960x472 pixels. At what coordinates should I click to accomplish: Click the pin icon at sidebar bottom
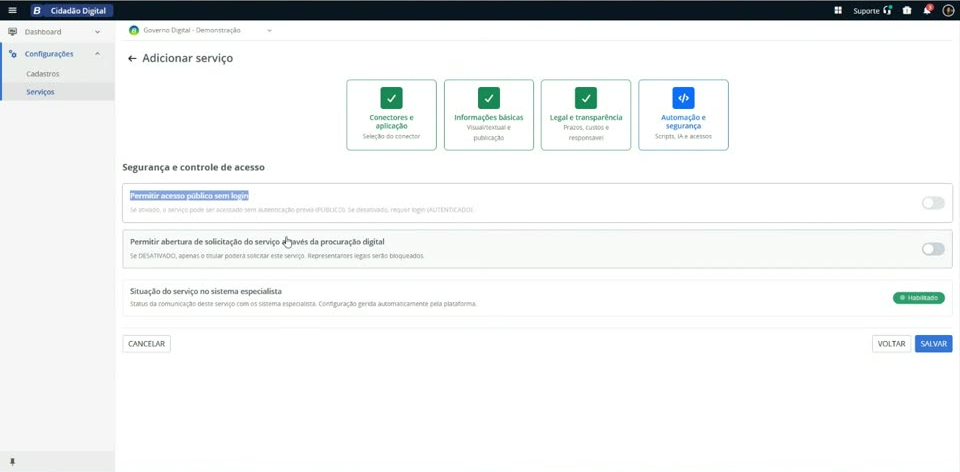pos(12,462)
